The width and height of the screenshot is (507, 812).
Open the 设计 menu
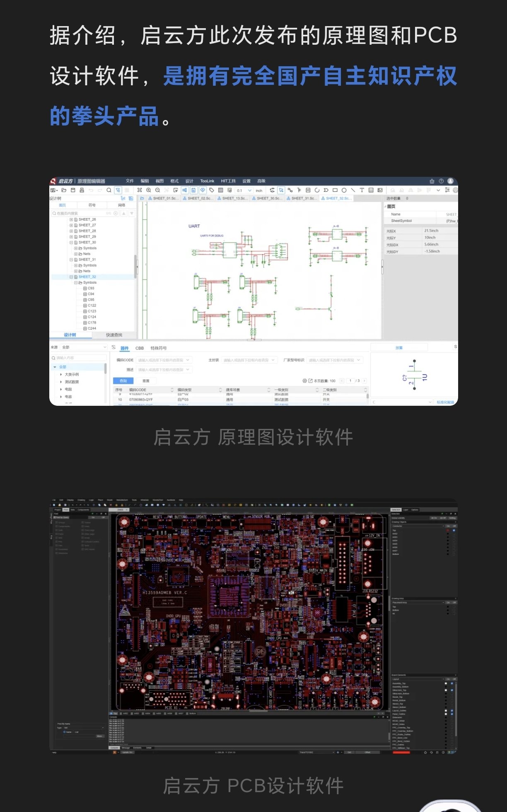coord(189,181)
